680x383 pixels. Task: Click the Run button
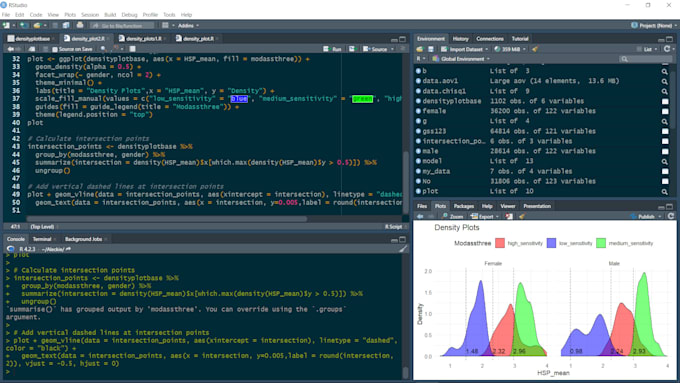333,49
